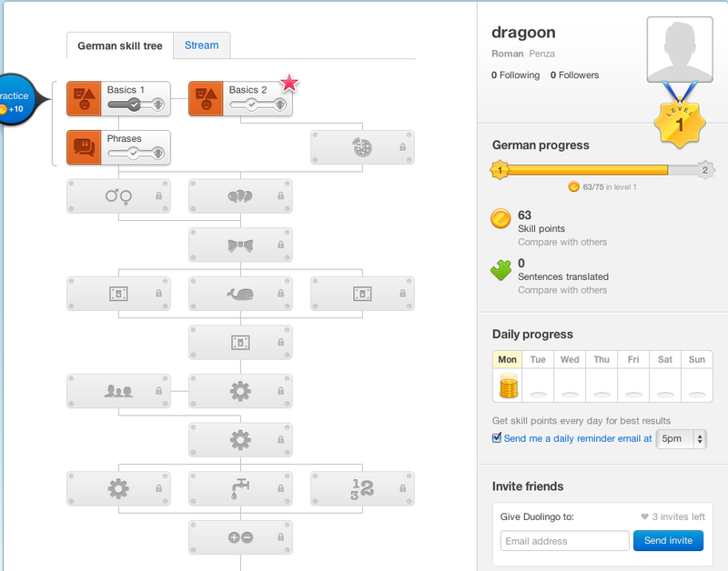
Task: Select the plus-minus skill icon
Action: point(240,536)
